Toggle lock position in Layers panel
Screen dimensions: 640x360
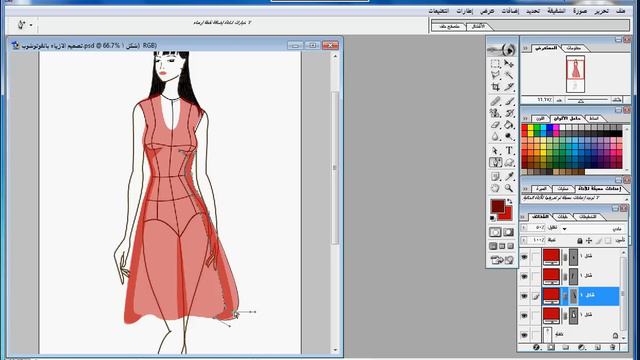(x=589, y=241)
